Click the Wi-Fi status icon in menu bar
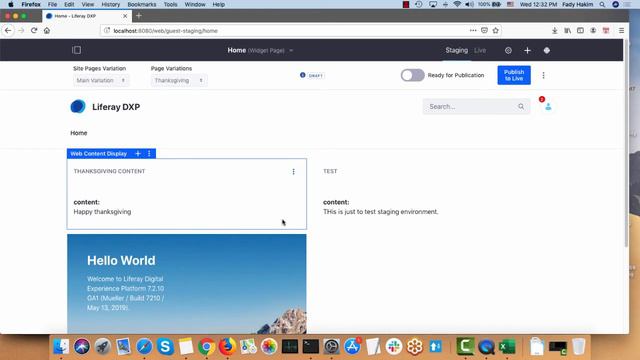640x360 pixels. [457, 4]
